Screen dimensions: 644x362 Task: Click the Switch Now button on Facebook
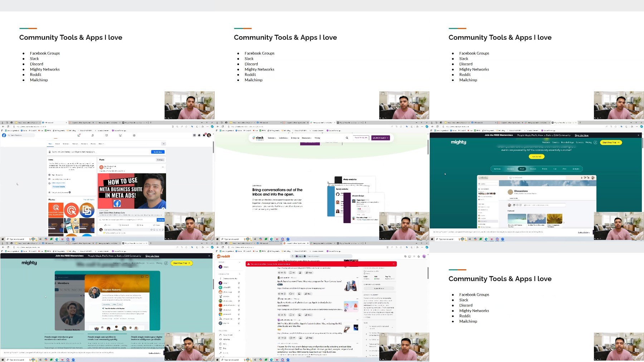point(158,152)
